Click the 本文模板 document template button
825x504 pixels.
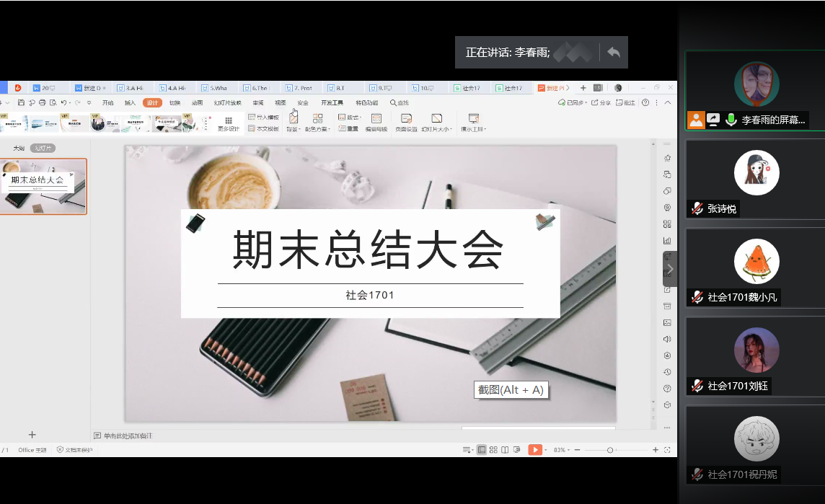[x=264, y=129]
